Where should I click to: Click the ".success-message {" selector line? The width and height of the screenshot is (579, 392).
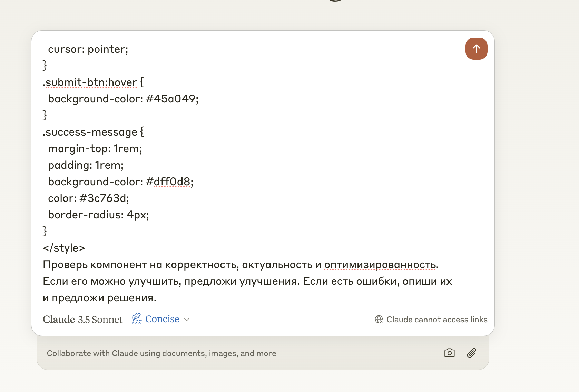[94, 132]
